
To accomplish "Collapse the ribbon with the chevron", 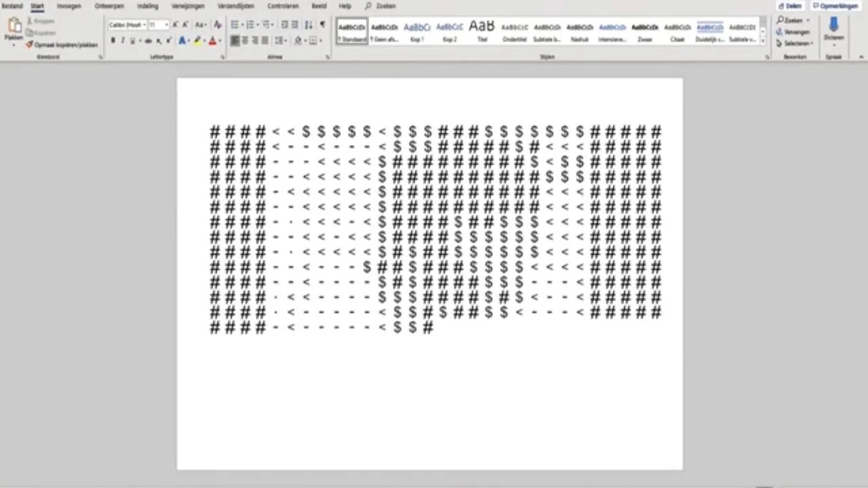I will [861, 58].
